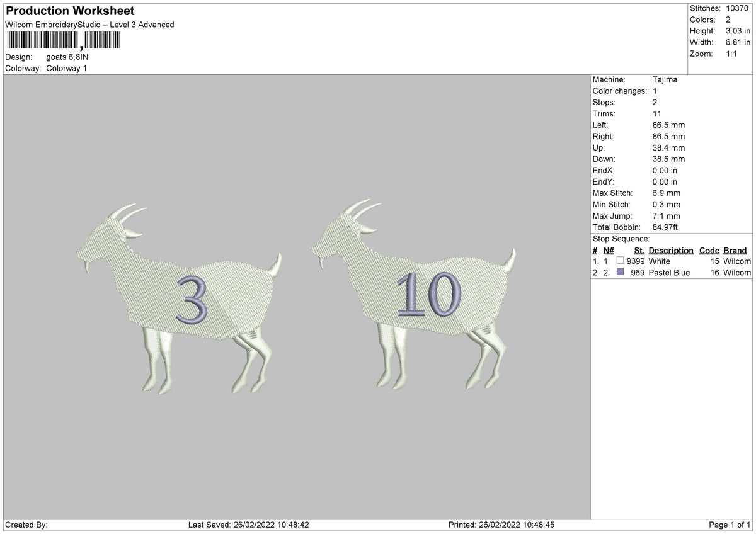
Task: Click the Height value '3.03 in'
Action: click(x=738, y=31)
